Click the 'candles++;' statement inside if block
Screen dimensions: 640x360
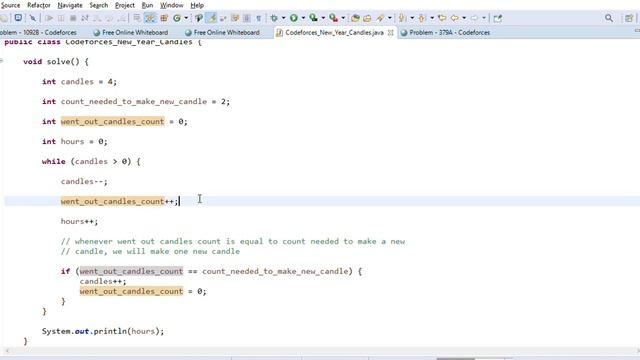point(103,281)
